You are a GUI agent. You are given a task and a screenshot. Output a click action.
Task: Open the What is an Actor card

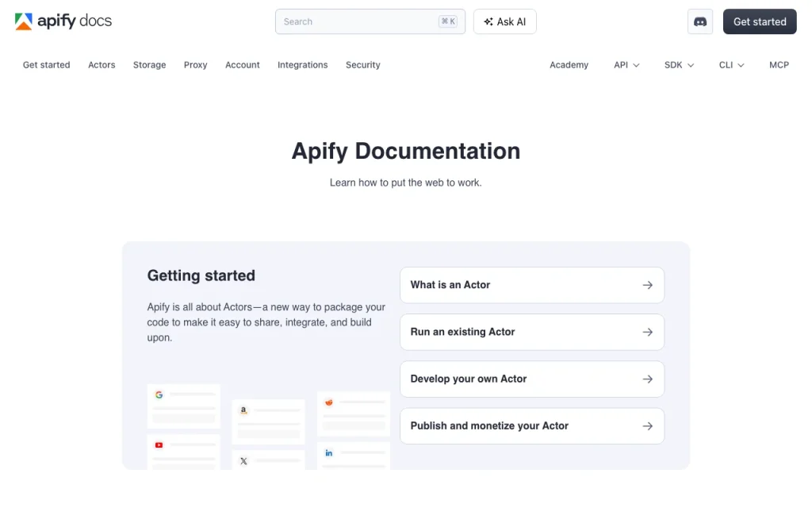[532, 285]
